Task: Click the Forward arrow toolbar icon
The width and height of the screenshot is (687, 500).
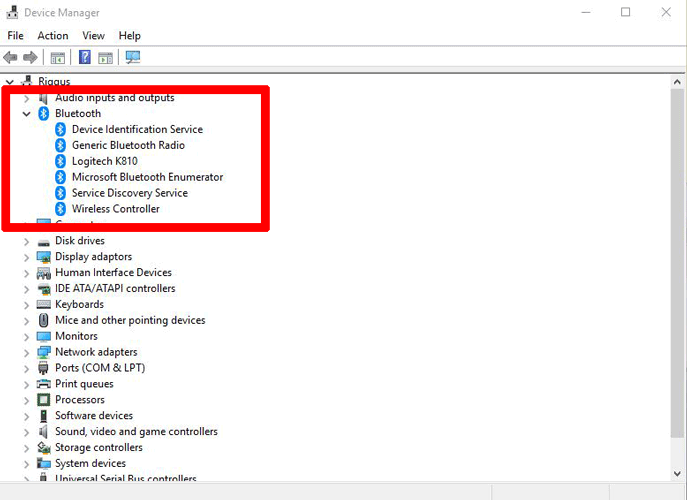Action: (x=30, y=57)
